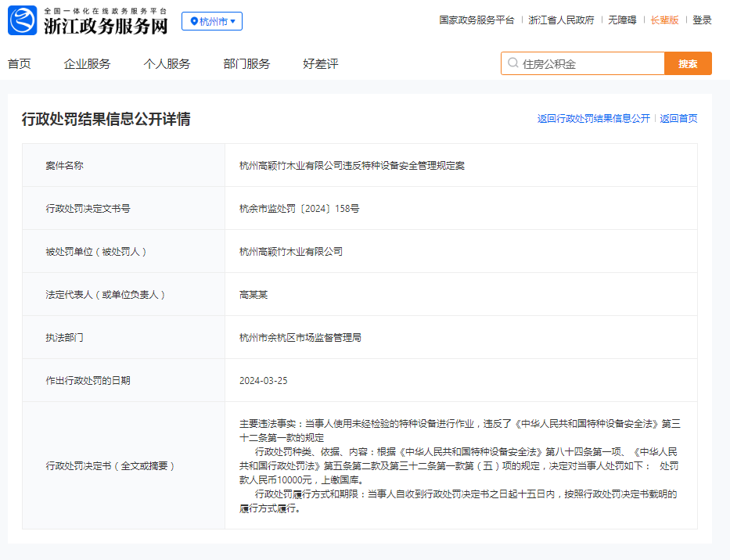Focus the 住房公积金 search input field
This screenshot has height=560, width=730.
coord(582,63)
